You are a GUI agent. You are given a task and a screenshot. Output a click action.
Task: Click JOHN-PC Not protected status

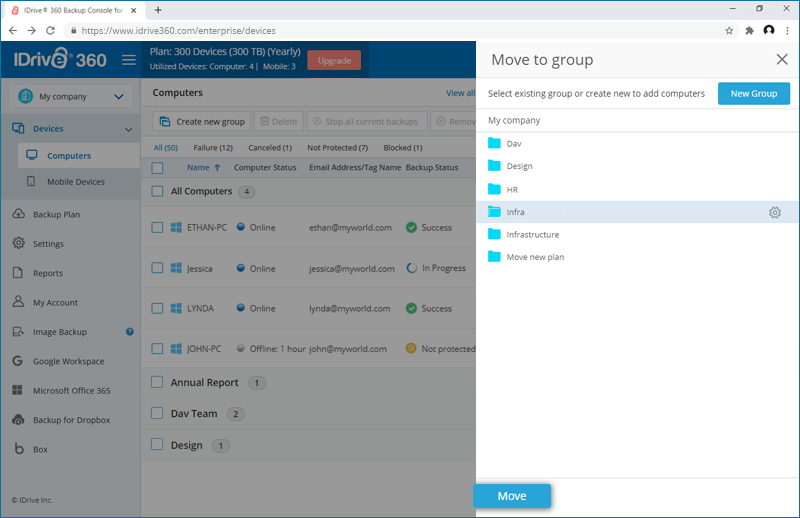coord(440,349)
